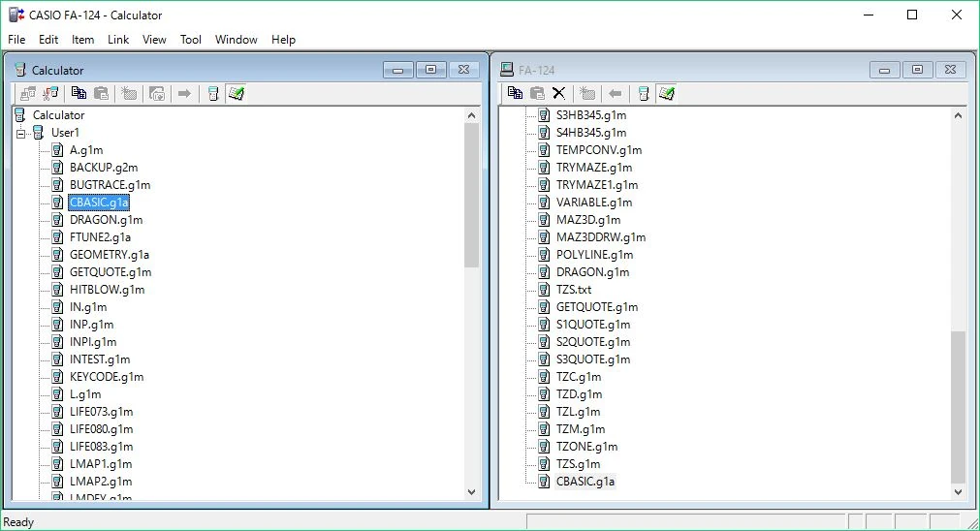Viewport: 980px width, 531px height.
Task: Click the checked notepad main memory icon in FA-124 toolbar
Action: pos(667,94)
